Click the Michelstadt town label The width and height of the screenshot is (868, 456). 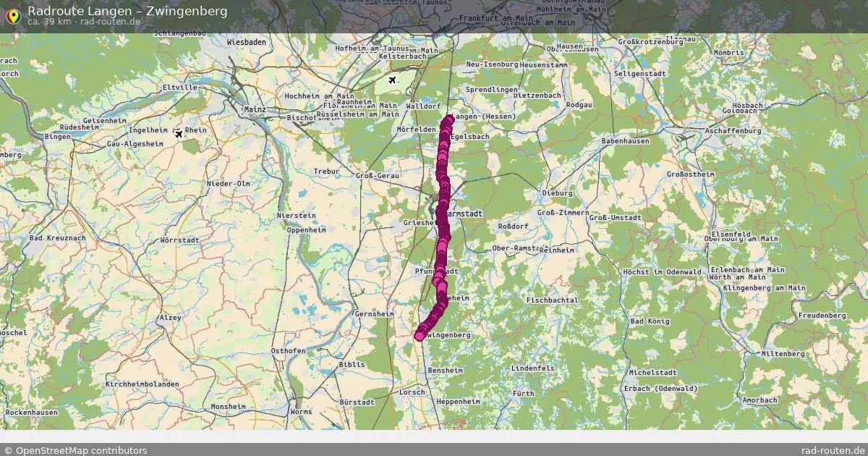pos(652,372)
